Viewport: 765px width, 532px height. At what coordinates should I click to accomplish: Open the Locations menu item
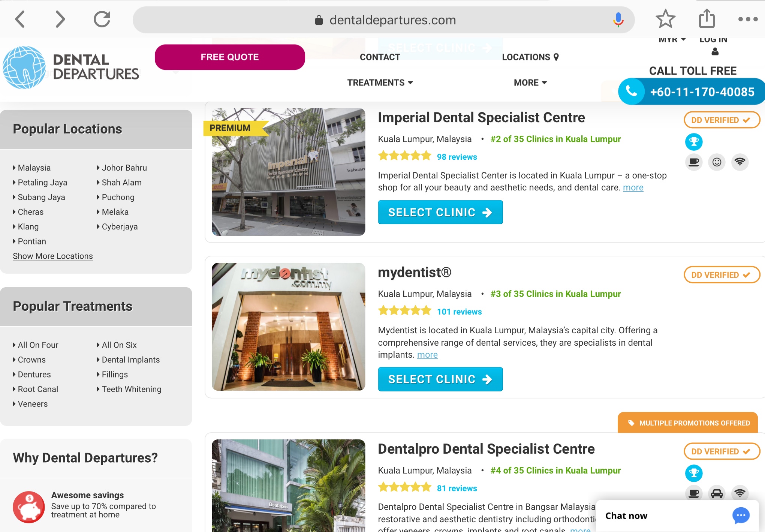coord(530,57)
